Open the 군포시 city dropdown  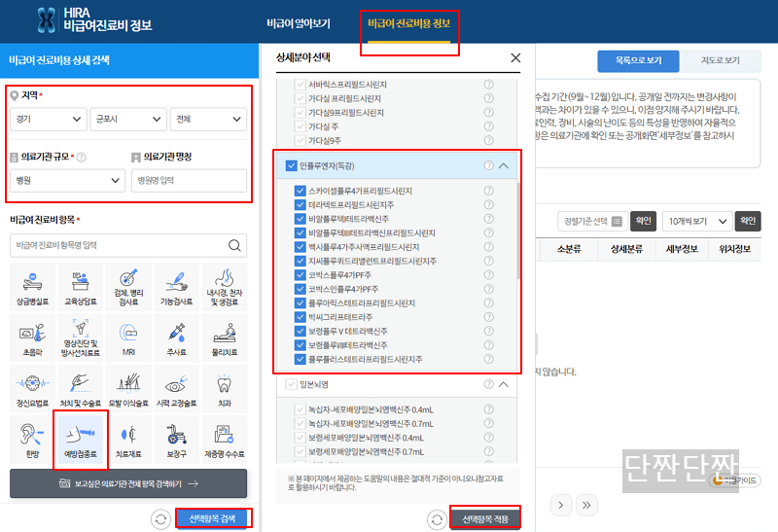(x=128, y=119)
